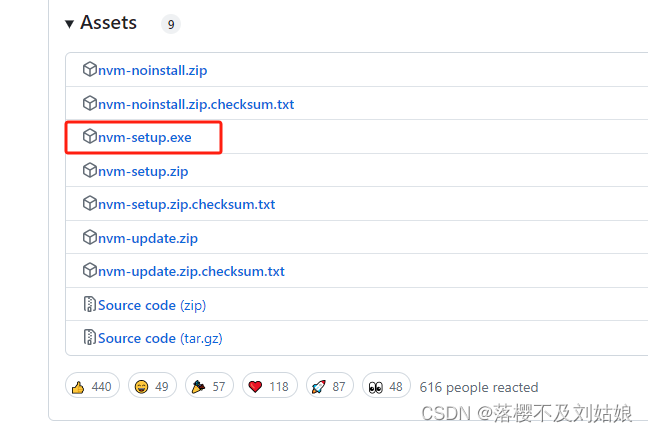React with red heart (118)
This screenshot has height=432, width=648.
269,385
